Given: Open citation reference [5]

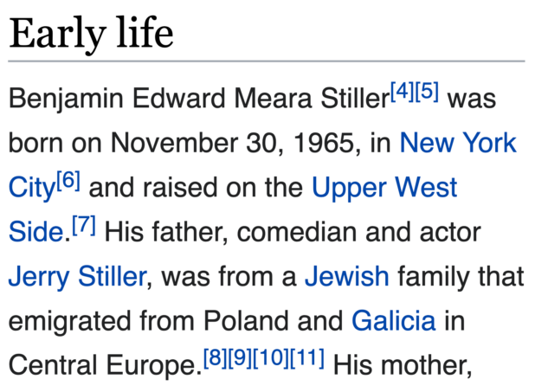Looking at the screenshot, I should (427, 91).
